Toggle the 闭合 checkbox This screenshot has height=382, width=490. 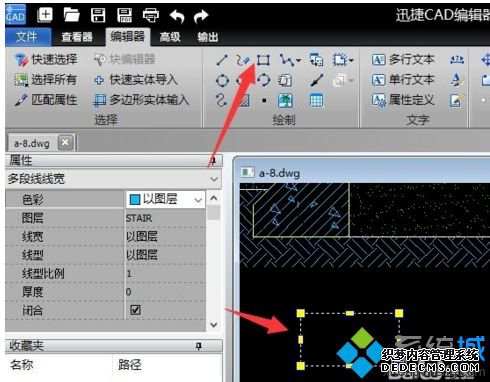135,310
